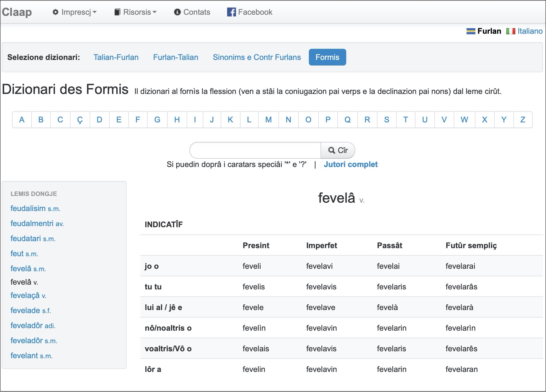Click the Facebook logo icon
Viewport: 546px width, 392px height.
point(231,12)
